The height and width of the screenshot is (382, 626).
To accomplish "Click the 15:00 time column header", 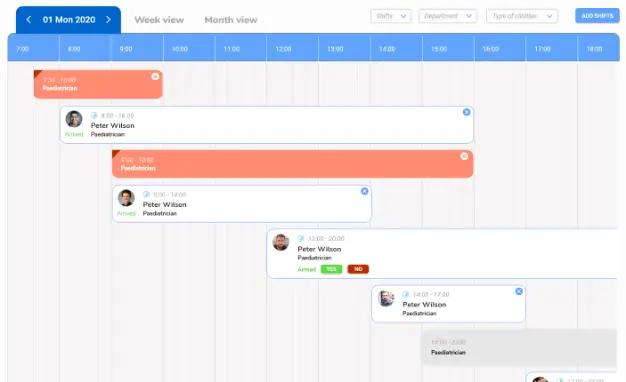I will (x=448, y=49).
